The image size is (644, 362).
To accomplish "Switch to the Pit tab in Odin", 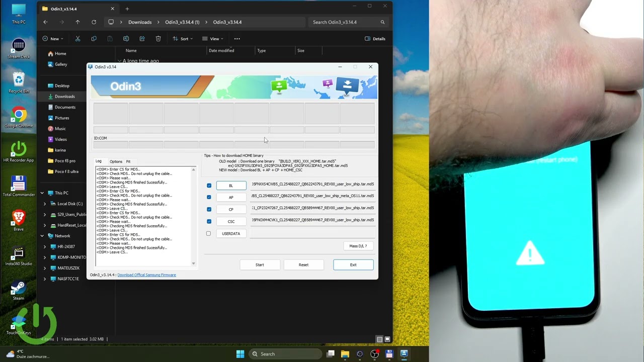I will [128, 161].
